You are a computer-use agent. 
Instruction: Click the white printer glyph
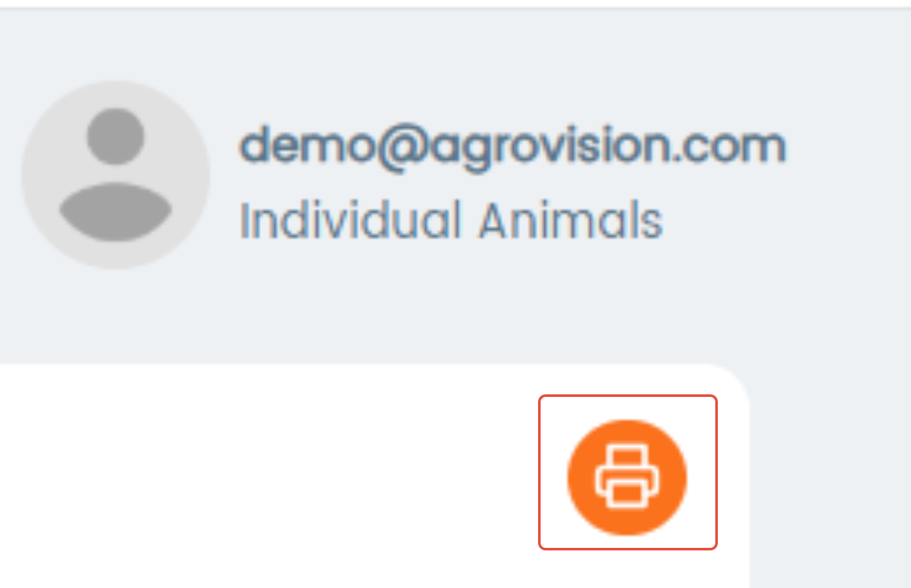[627, 477]
